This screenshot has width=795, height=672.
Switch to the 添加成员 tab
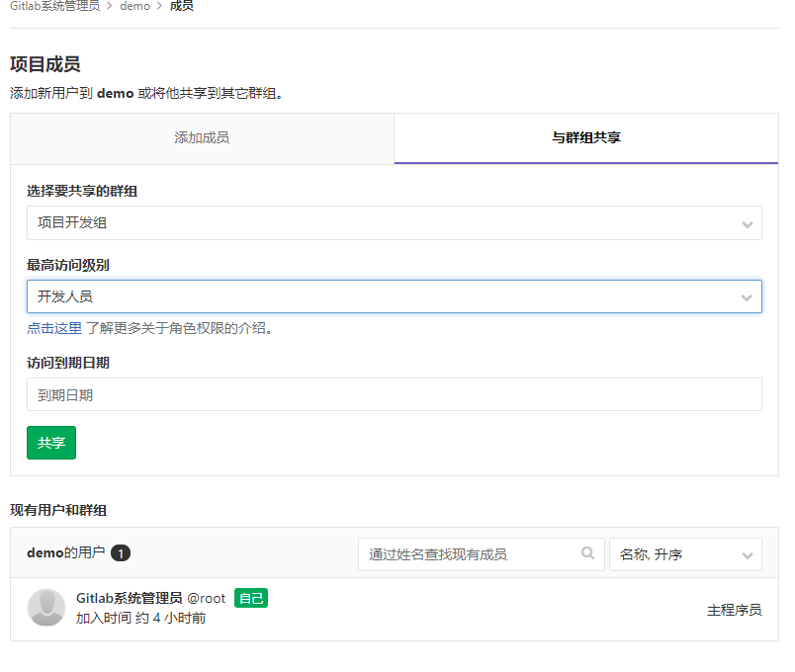pos(202,138)
